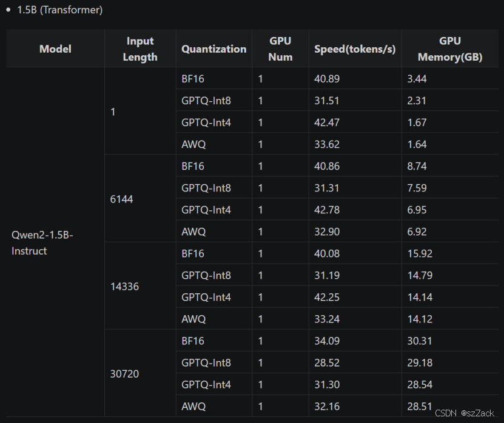Viewport: 504px width, 423px height.
Task: Select the "Input Length" column header
Action: click(140, 49)
